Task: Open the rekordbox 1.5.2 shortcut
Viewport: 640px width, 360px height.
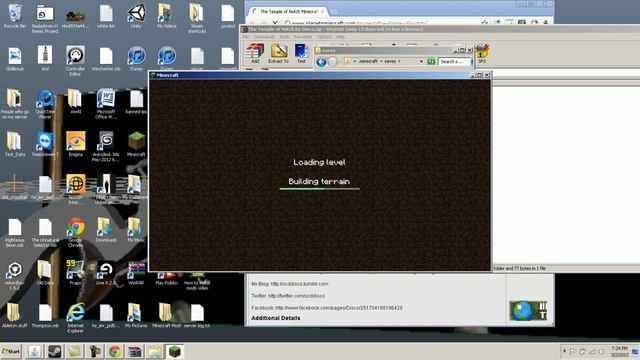Action: [x=15, y=275]
